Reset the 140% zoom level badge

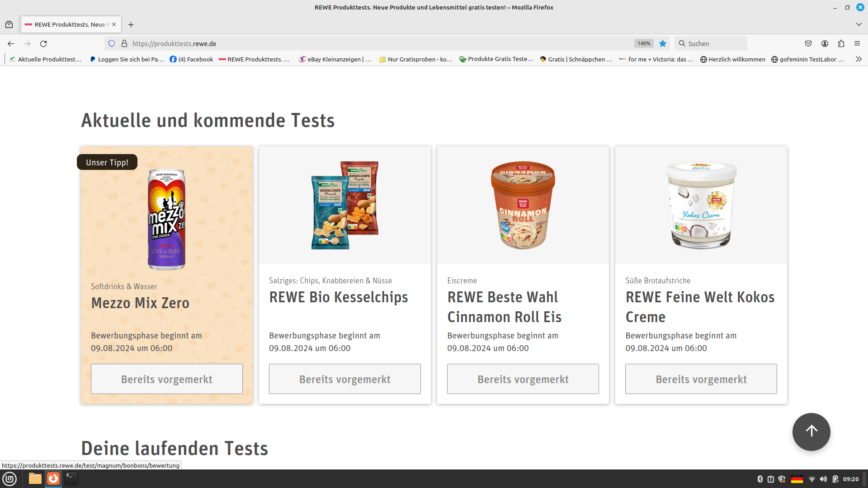[x=644, y=44]
